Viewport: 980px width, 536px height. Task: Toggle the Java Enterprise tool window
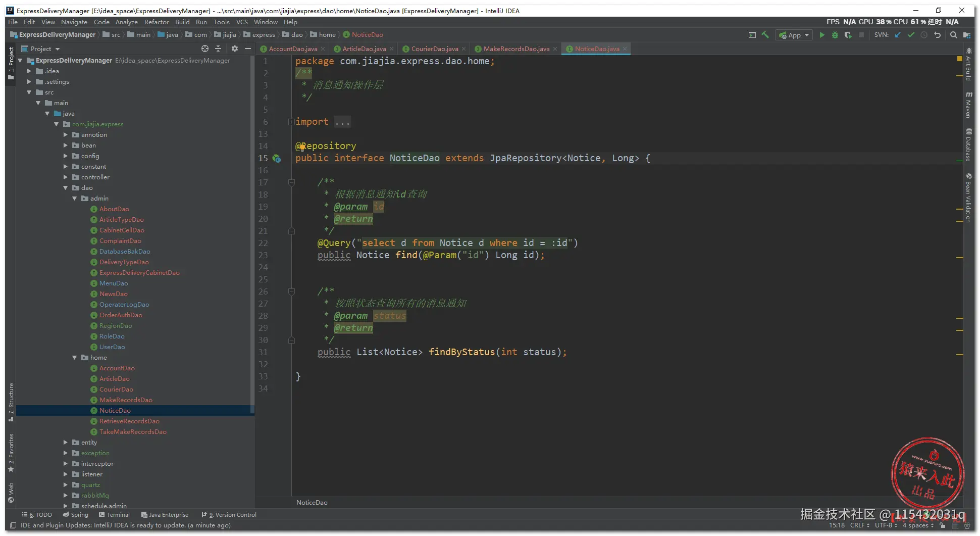coord(165,515)
